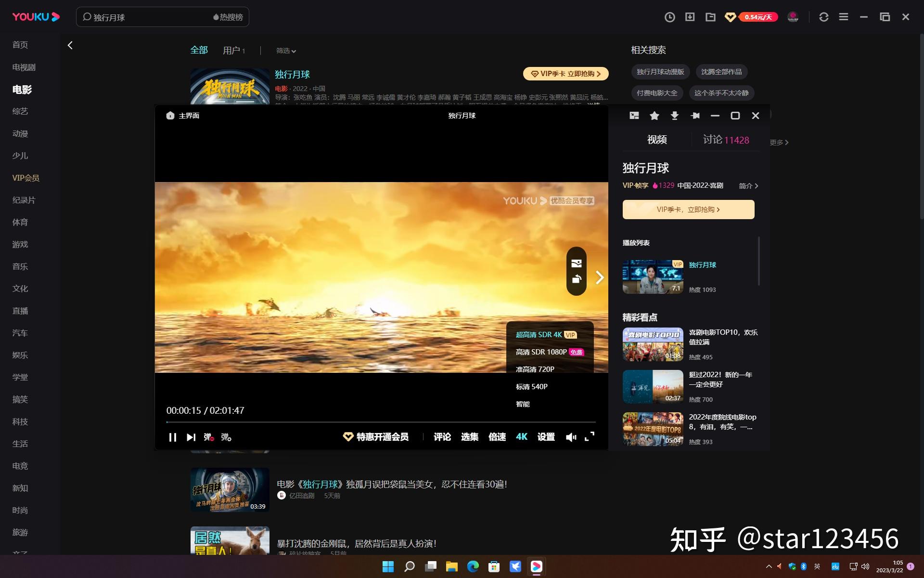Screen dimensions: 924x578
Task: Pin the player window on top
Action: click(x=695, y=116)
